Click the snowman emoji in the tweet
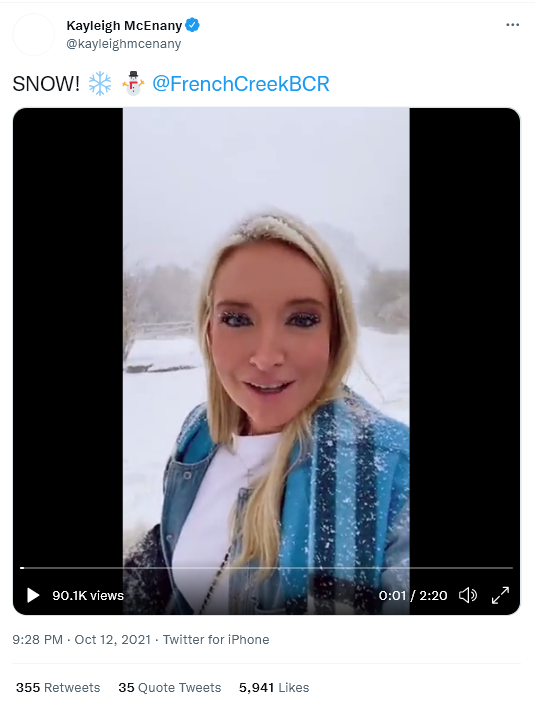 pos(133,83)
